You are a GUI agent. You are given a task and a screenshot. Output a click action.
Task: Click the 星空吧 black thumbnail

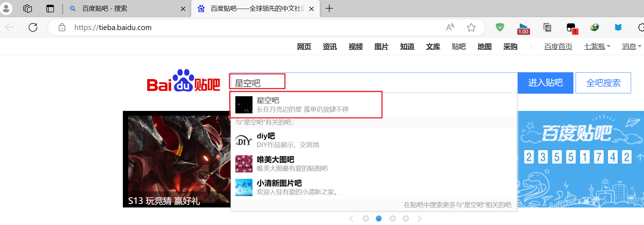click(x=244, y=105)
